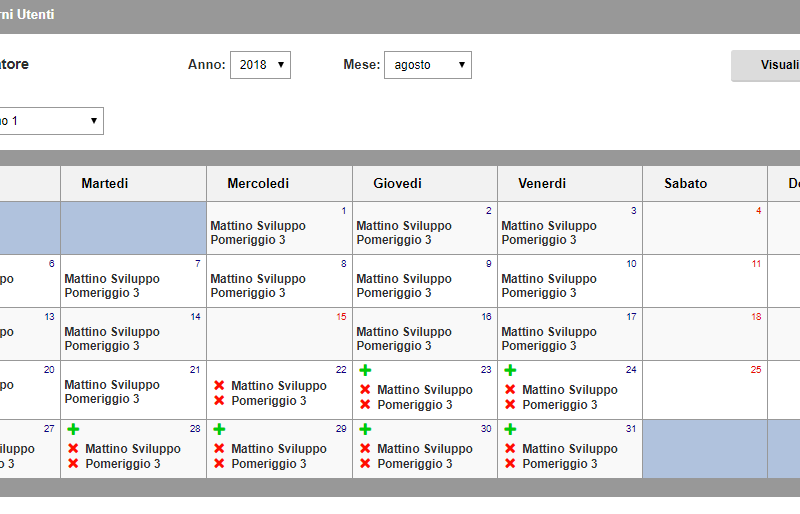Remove Mattino Sviluppo on day 24
Viewport: 800px width, 514px height.
[x=510, y=389]
